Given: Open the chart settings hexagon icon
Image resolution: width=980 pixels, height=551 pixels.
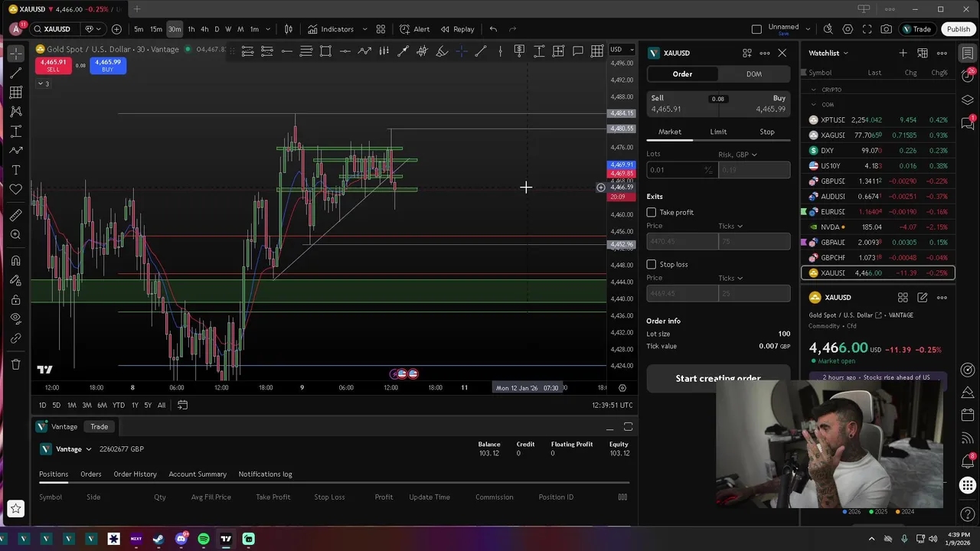Looking at the screenshot, I should coord(848,29).
